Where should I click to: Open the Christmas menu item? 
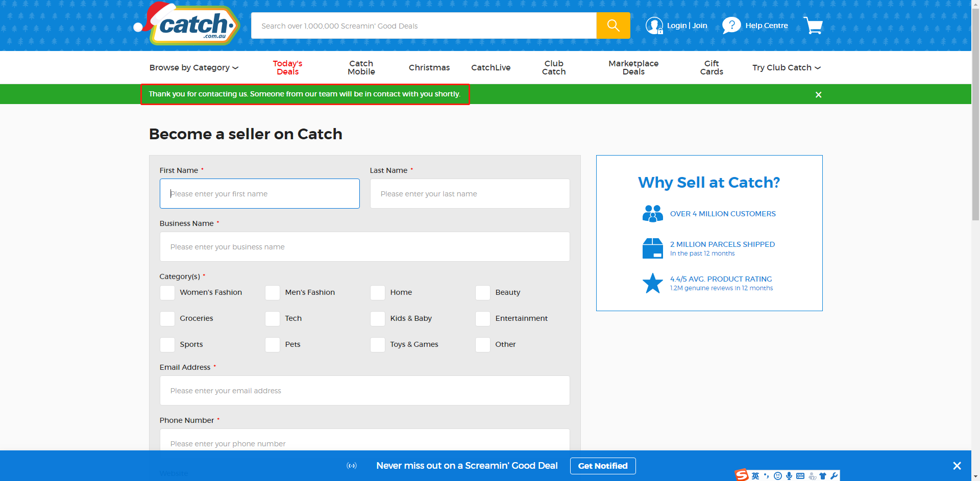pos(429,67)
